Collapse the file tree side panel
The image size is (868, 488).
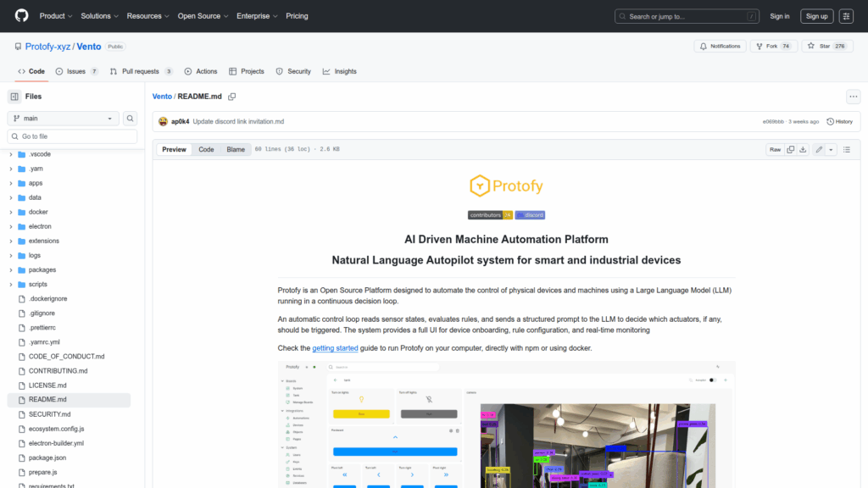pyautogui.click(x=14, y=97)
